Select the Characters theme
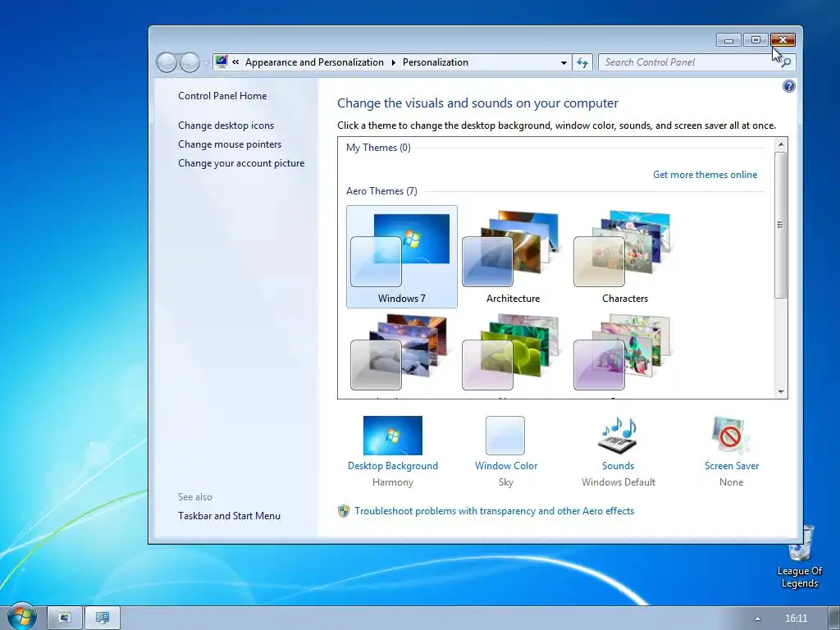This screenshot has width=840, height=630. click(x=624, y=257)
